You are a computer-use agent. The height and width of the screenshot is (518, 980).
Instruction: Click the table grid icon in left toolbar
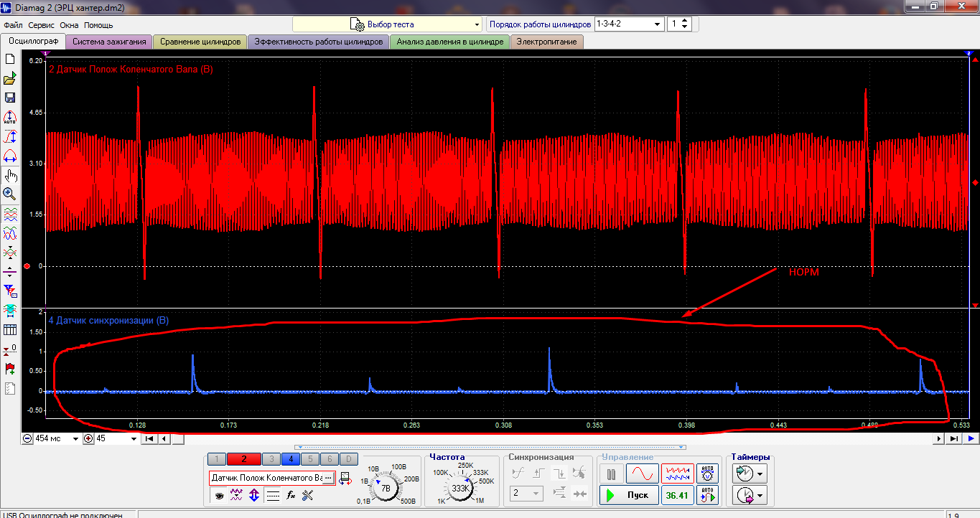pos(10,329)
